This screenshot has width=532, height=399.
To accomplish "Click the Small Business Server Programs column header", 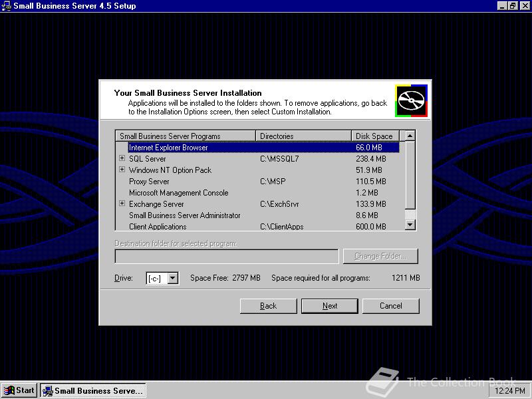I will (x=186, y=136).
